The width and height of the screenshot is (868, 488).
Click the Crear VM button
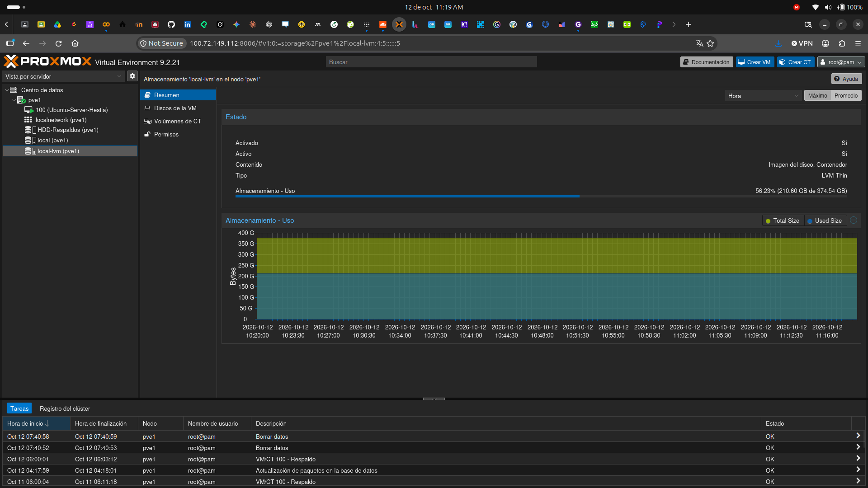tap(755, 62)
